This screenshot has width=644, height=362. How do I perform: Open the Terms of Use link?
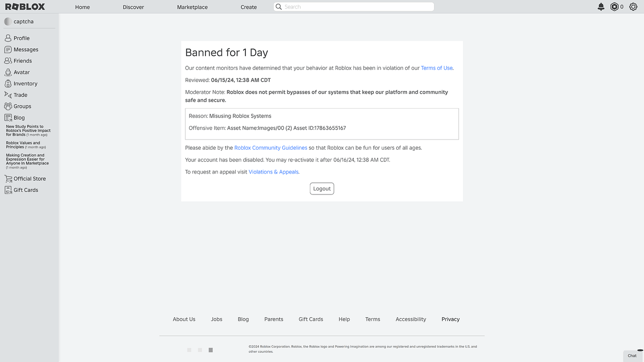[x=436, y=68]
